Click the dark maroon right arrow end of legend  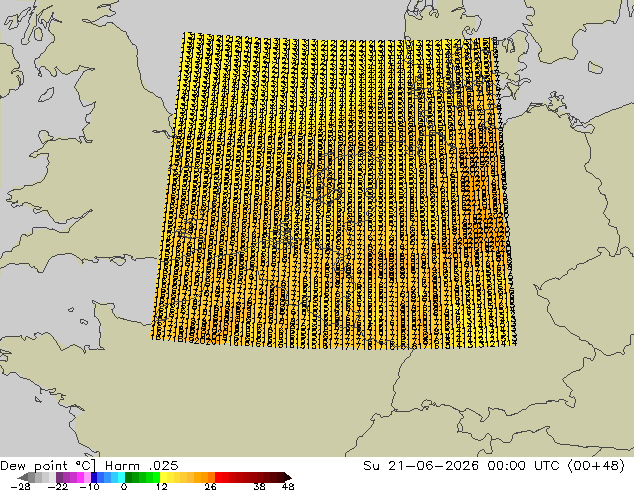[287, 477]
